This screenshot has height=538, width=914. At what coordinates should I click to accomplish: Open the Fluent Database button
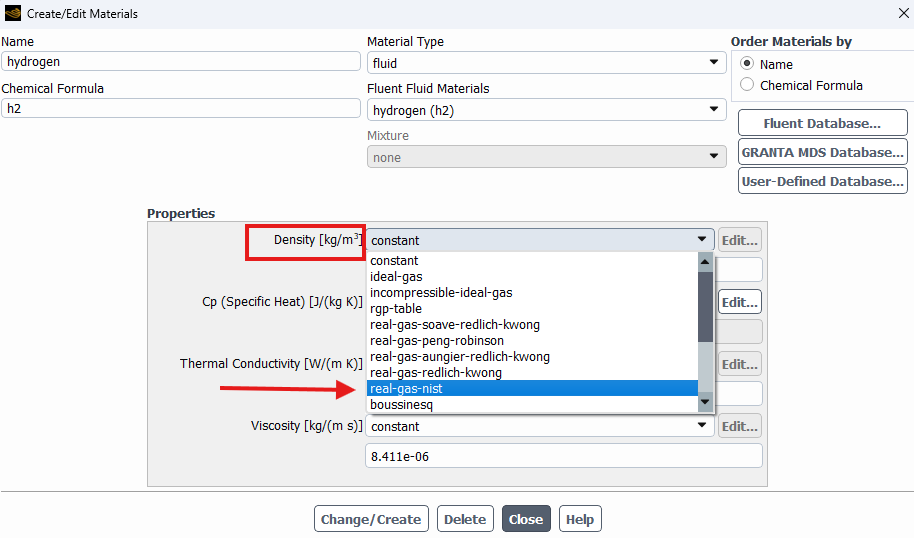(x=822, y=123)
